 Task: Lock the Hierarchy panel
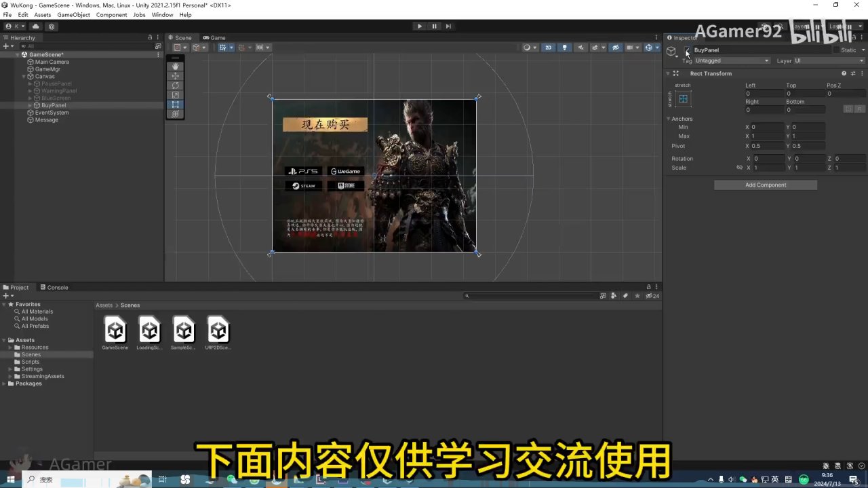[x=150, y=38]
